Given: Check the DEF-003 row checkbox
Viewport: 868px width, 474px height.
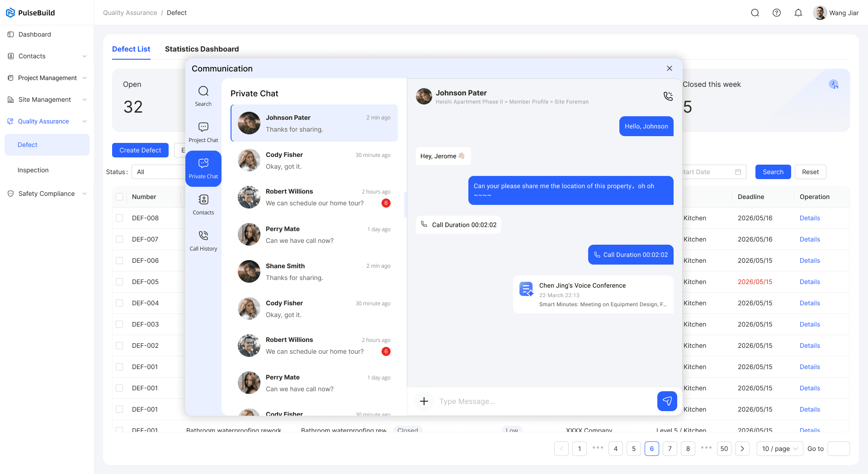Looking at the screenshot, I should 119,324.
